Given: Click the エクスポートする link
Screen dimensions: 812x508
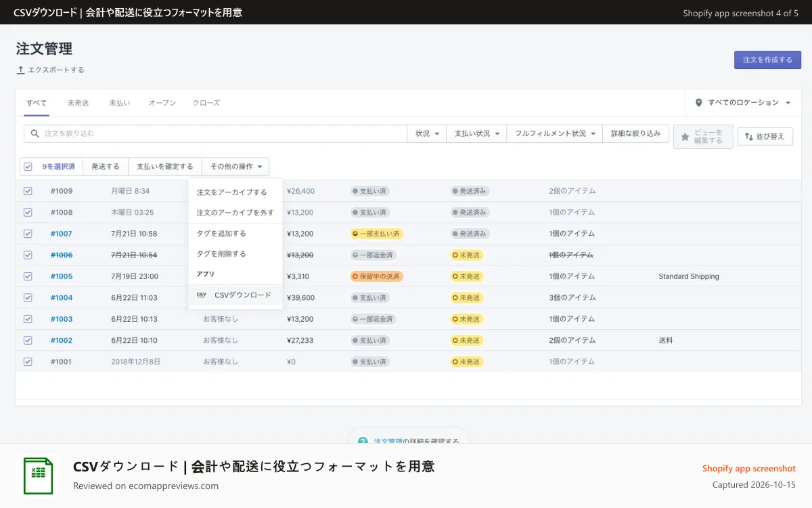Looking at the screenshot, I should (55, 70).
